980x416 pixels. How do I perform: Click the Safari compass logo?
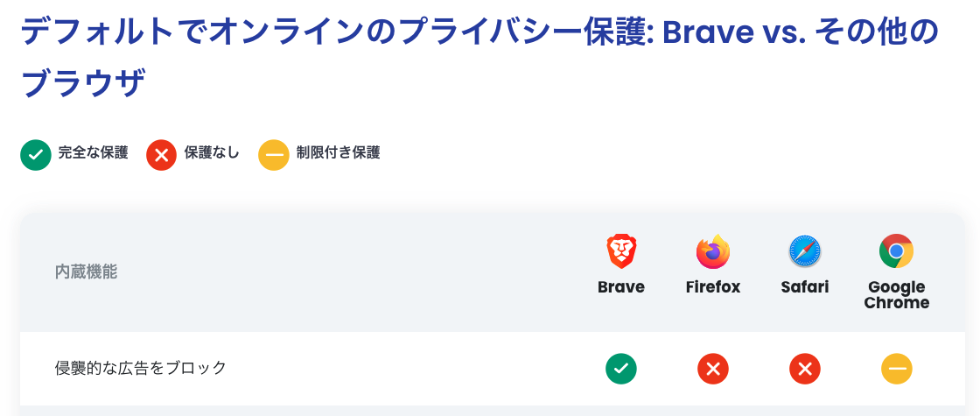coord(805,252)
